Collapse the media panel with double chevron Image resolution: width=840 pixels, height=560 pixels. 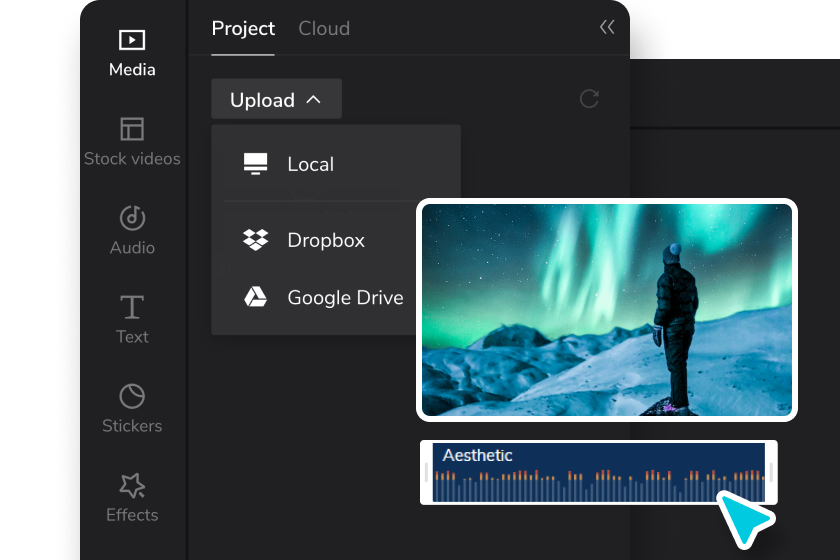click(x=607, y=27)
